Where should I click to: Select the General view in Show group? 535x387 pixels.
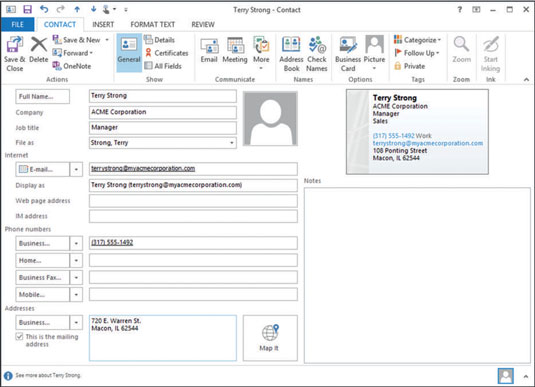(129, 53)
